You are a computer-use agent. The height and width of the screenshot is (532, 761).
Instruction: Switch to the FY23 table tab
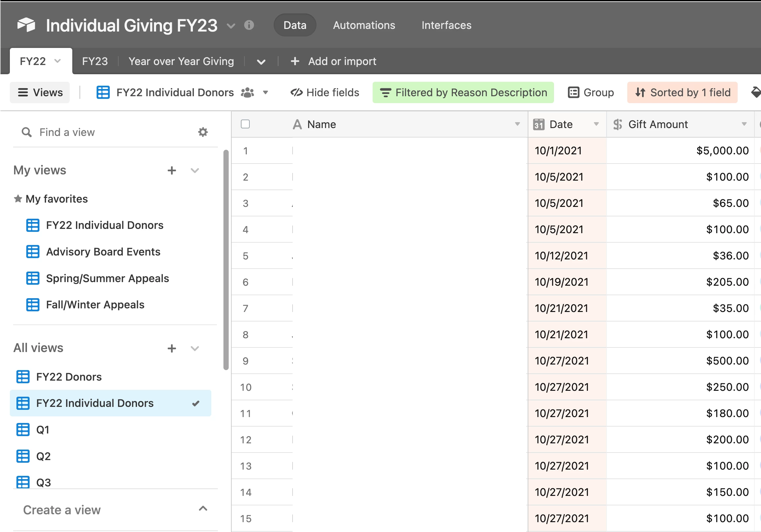[95, 61]
